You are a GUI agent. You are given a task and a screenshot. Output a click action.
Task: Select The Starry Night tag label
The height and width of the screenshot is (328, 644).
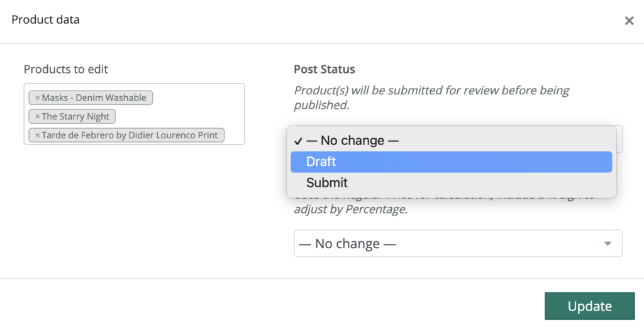tap(75, 117)
